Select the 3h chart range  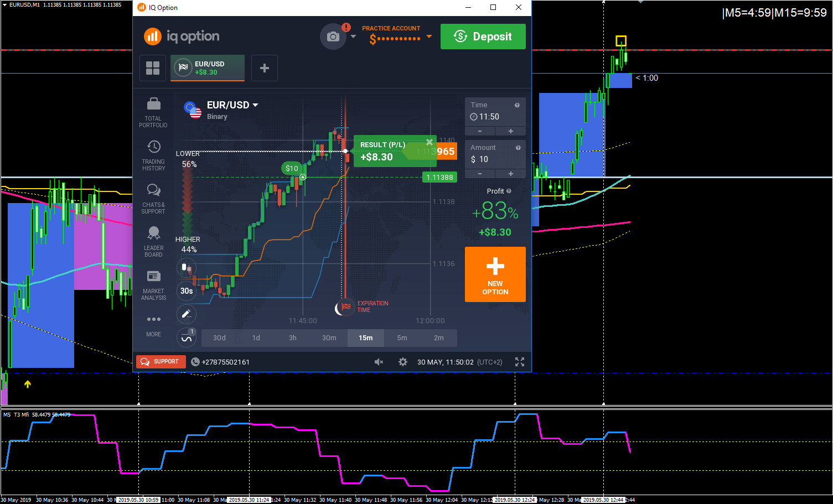[293, 338]
